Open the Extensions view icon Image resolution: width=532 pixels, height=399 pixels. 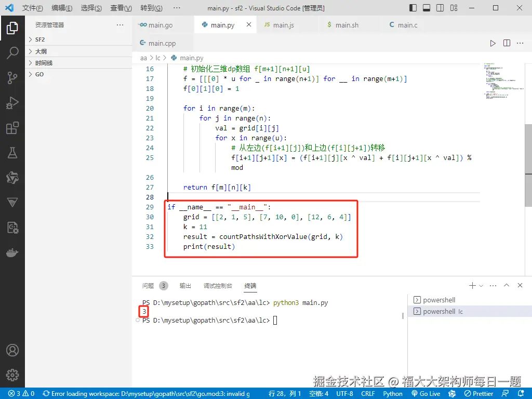pos(12,128)
